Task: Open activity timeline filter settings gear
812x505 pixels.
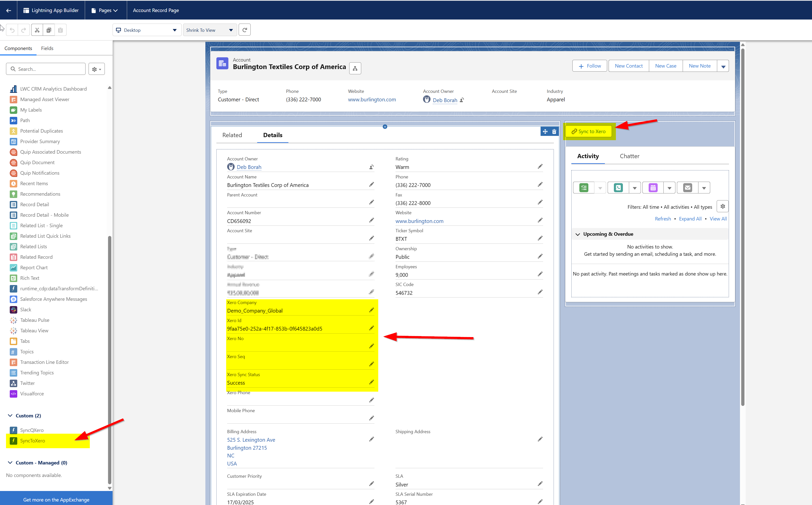Action: (x=722, y=206)
